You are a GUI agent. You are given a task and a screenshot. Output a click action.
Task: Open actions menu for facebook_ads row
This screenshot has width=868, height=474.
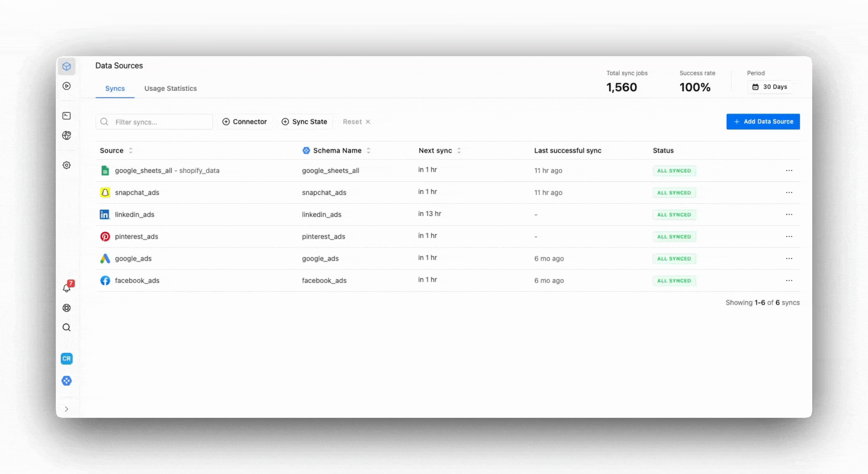(x=789, y=280)
